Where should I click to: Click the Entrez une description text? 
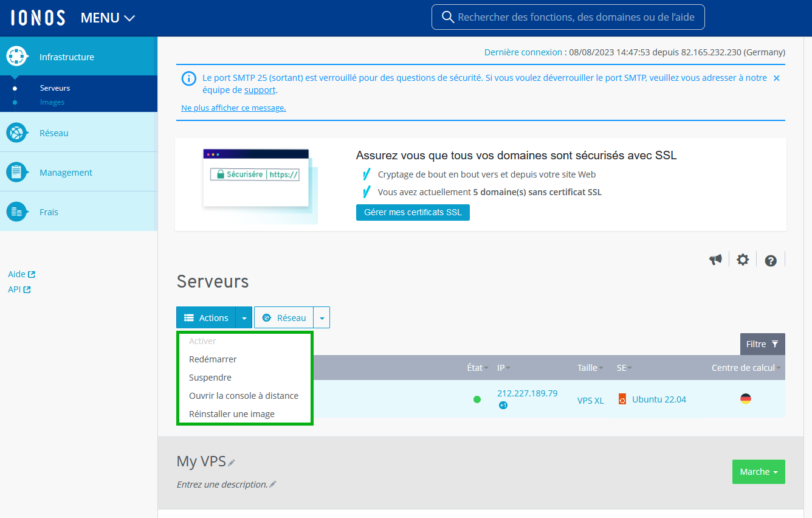pos(222,485)
